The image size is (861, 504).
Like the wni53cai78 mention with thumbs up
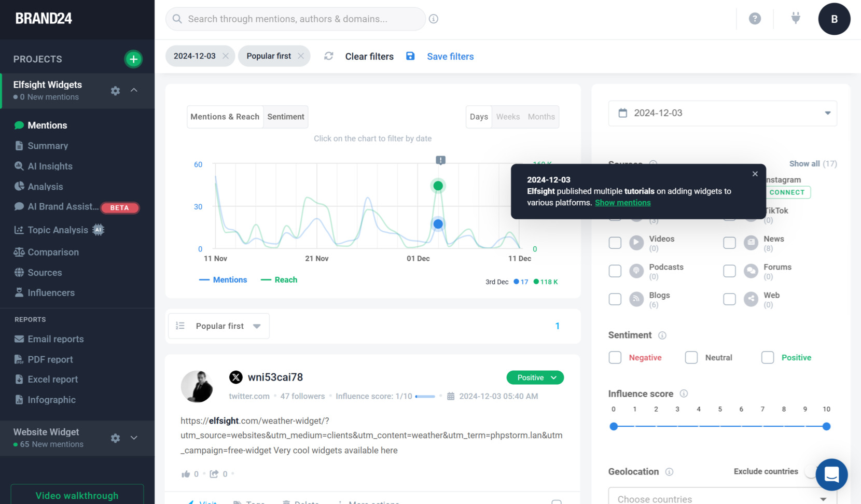186,473
